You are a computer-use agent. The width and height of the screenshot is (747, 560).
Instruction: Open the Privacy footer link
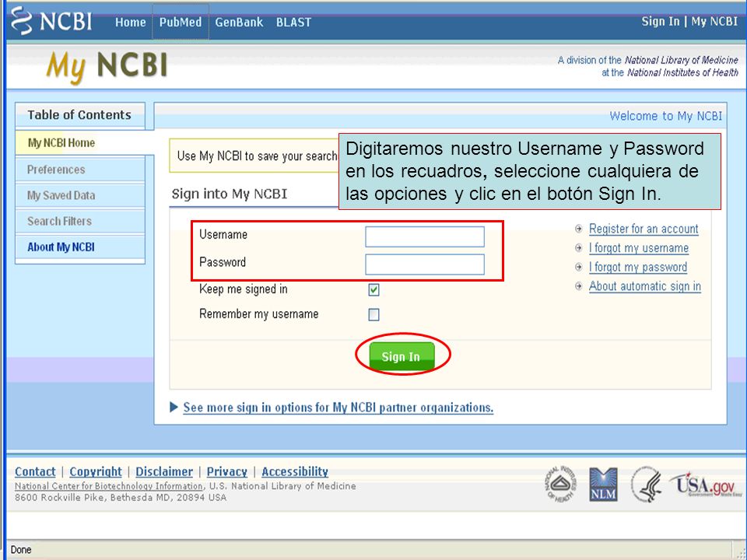[226, 471]
